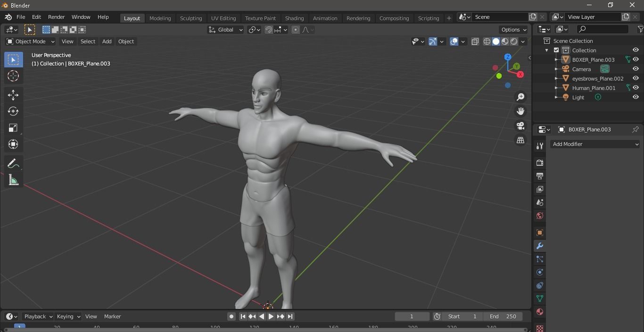Viewport: 644px width, 332px height.
Task: Play the animation forward
Action: coord(271,316)
